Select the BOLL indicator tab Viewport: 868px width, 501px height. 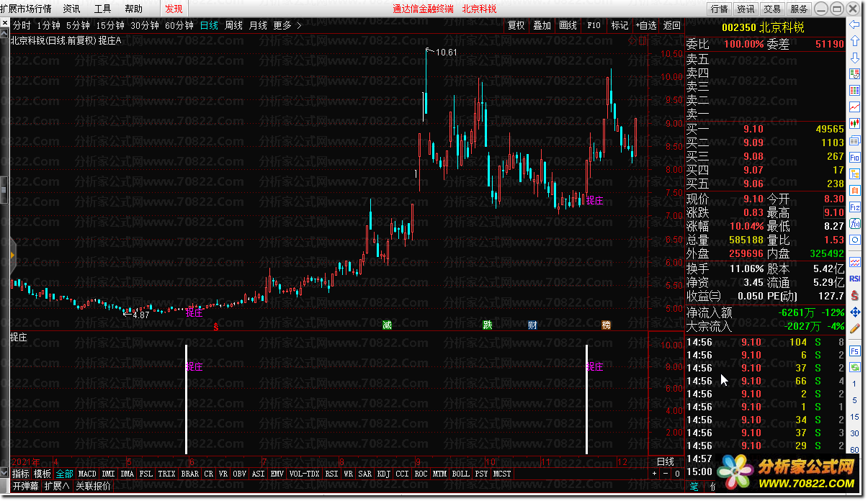460,474
